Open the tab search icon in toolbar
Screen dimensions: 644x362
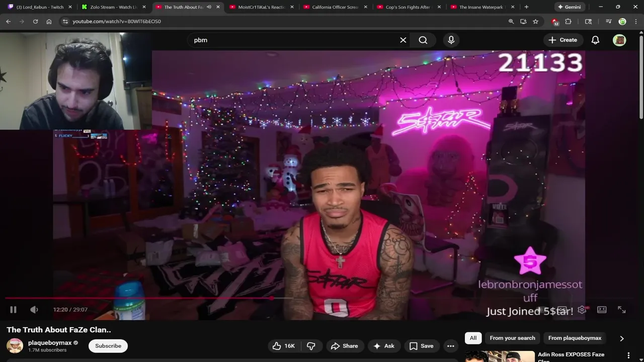588,22
